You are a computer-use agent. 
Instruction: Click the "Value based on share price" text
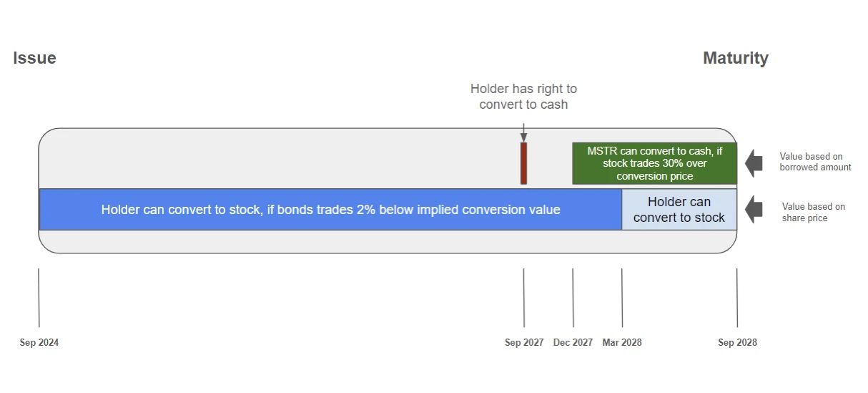[x=813, y=212]
